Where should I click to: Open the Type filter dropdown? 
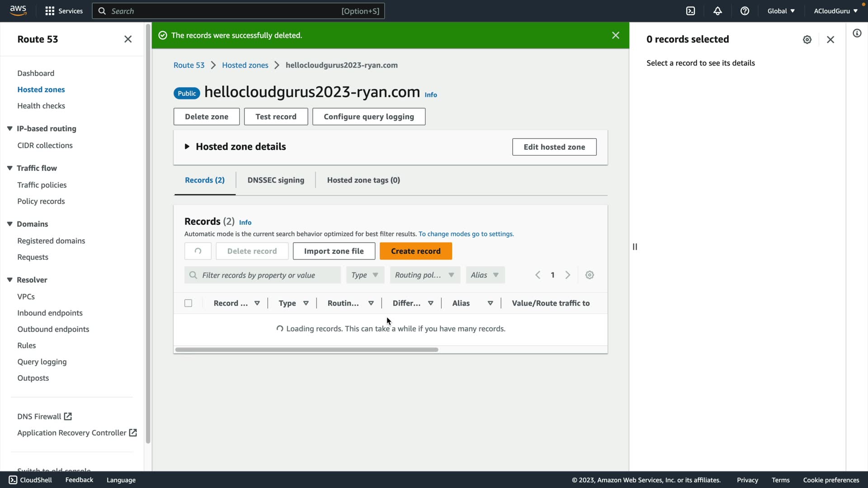[x=365, y=275]
